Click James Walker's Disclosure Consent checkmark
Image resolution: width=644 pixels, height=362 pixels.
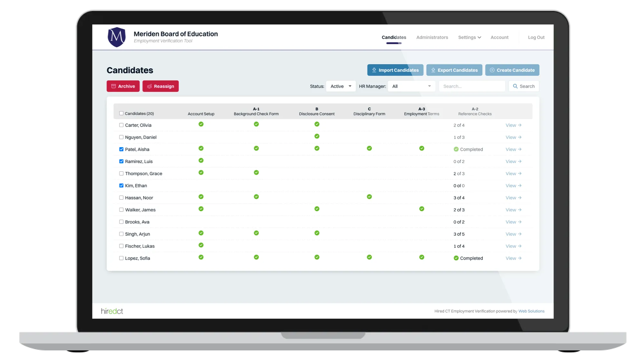(x=317, y=209)
